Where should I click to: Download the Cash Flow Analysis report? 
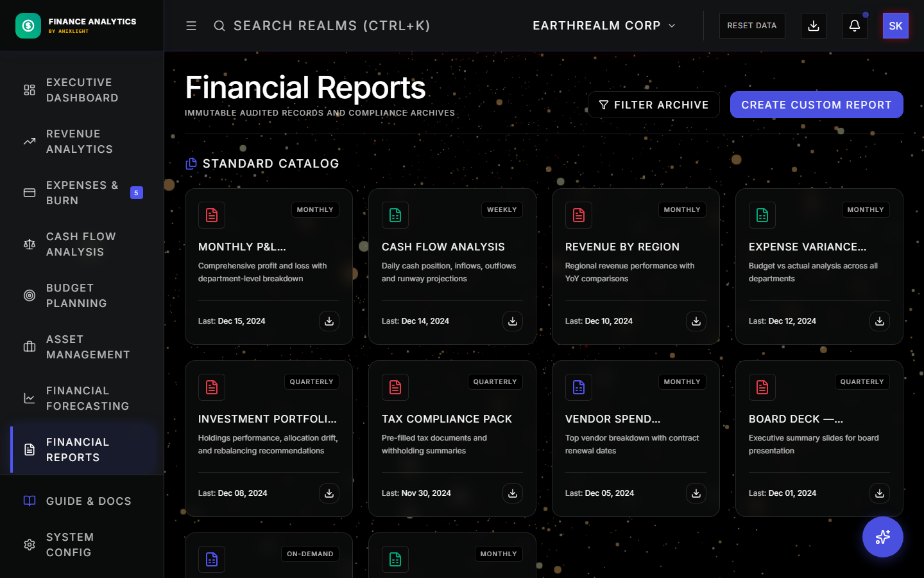pyautogui.click(x=513, y=321)
